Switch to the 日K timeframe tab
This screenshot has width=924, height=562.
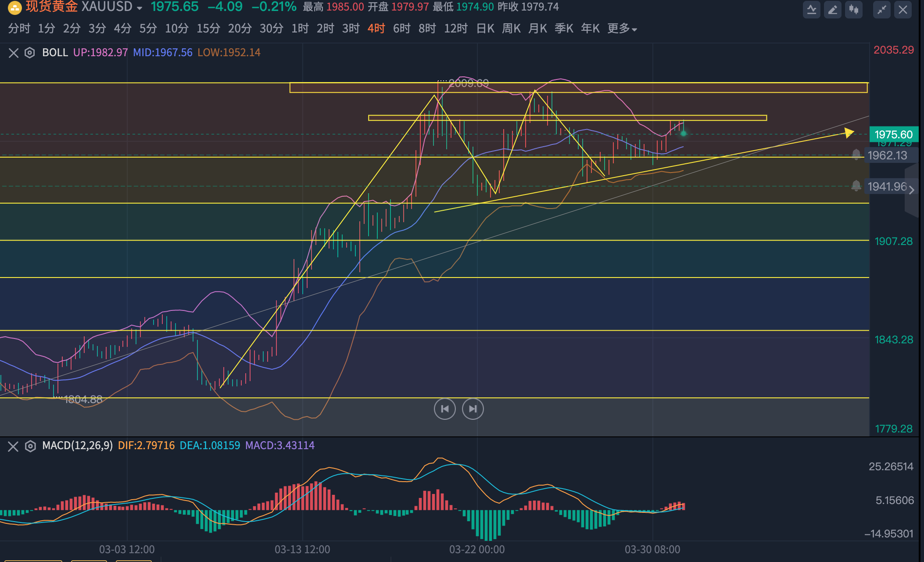point(485,29)
